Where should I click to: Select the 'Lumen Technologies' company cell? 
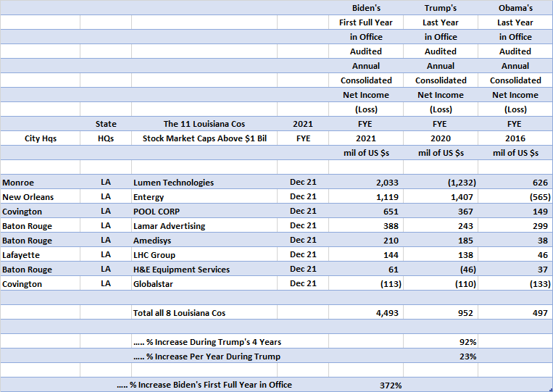point(204,182)
